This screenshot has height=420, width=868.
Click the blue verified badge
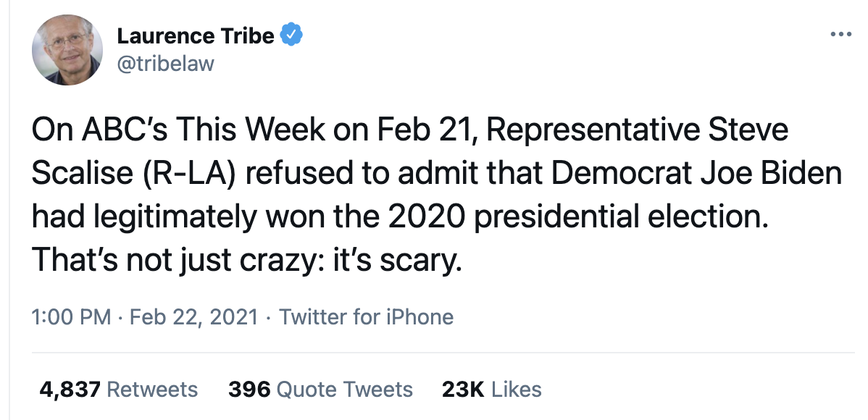click(291, 35)
